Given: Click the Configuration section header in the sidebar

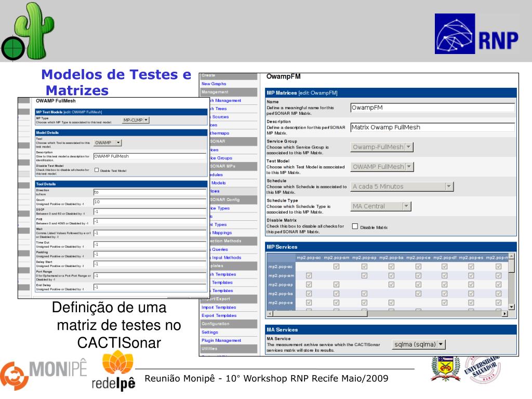Looking at the screenshot, I should (229, 324).
